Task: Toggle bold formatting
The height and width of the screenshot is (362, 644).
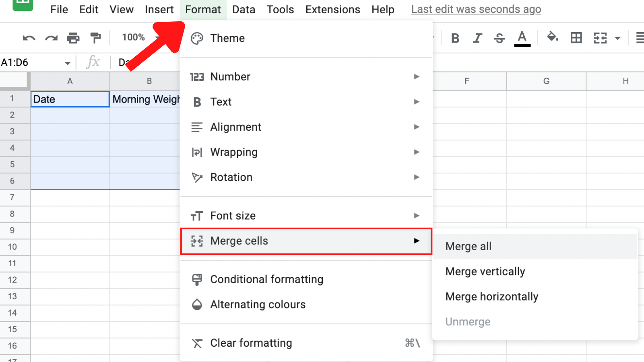Action: coord(455,37)
